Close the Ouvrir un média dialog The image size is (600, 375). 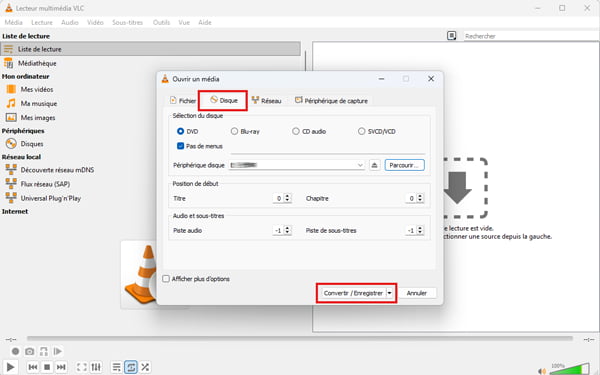click(431, 78)
